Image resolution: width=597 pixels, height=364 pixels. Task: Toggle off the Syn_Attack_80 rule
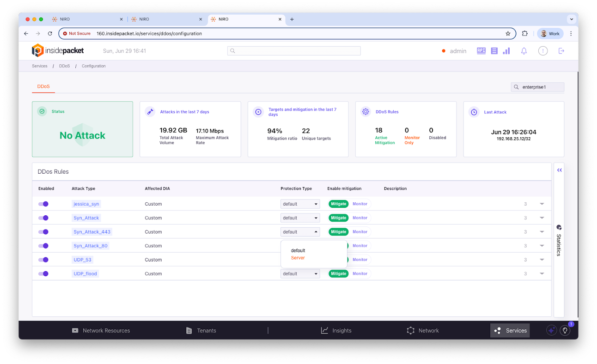tap(43, 246)
